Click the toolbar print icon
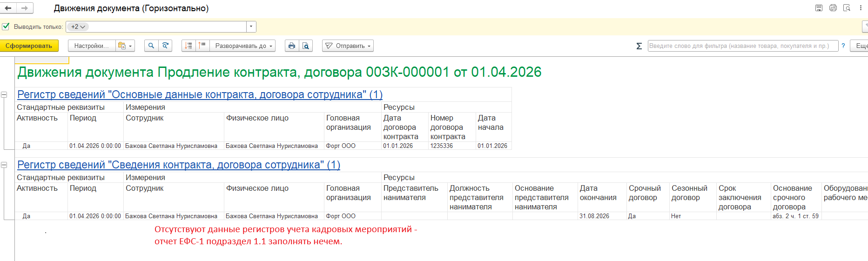Viewport: 868px width, 261px height. 292,46
